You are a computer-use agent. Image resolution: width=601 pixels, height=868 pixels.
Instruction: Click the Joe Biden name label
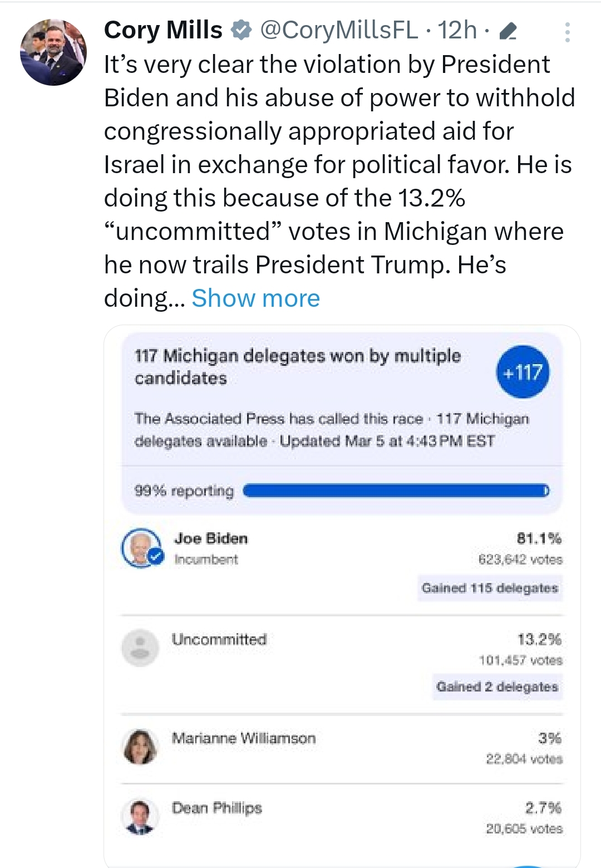(211, 538)
